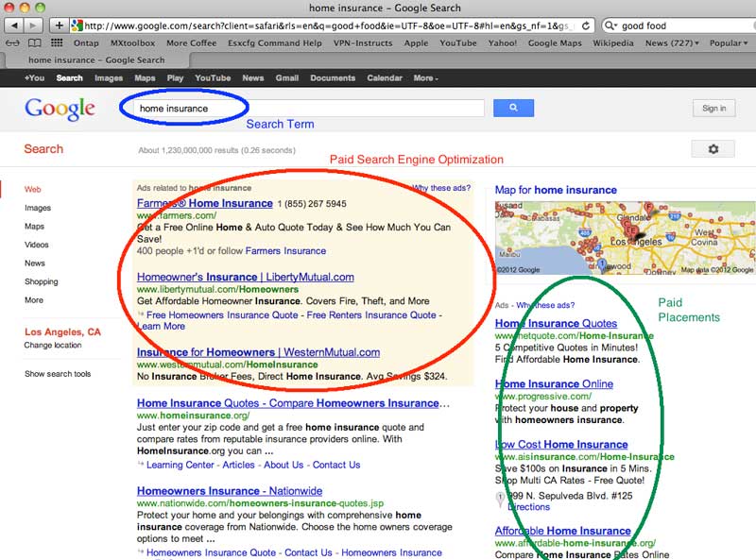Open News (727) bookmarks dropdown
Viewport: 756px width, 560px height.
672,42
